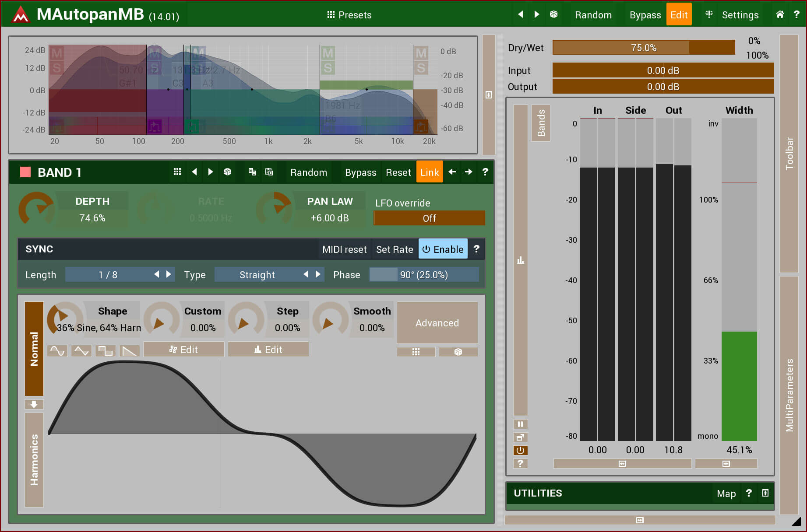
Task: Open Band 1 presets grid icon
Action: (177, 172)
